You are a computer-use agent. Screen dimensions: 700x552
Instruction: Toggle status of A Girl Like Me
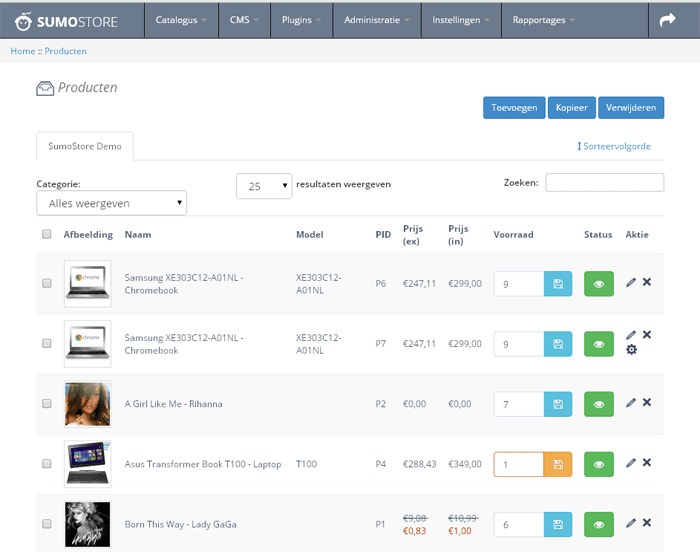tap(598, 404)
